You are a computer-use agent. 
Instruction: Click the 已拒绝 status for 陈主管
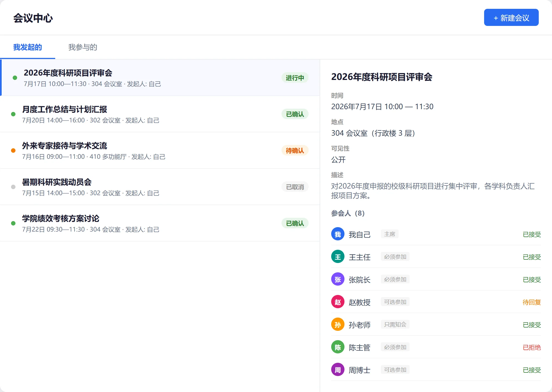(x=532, y=348)
